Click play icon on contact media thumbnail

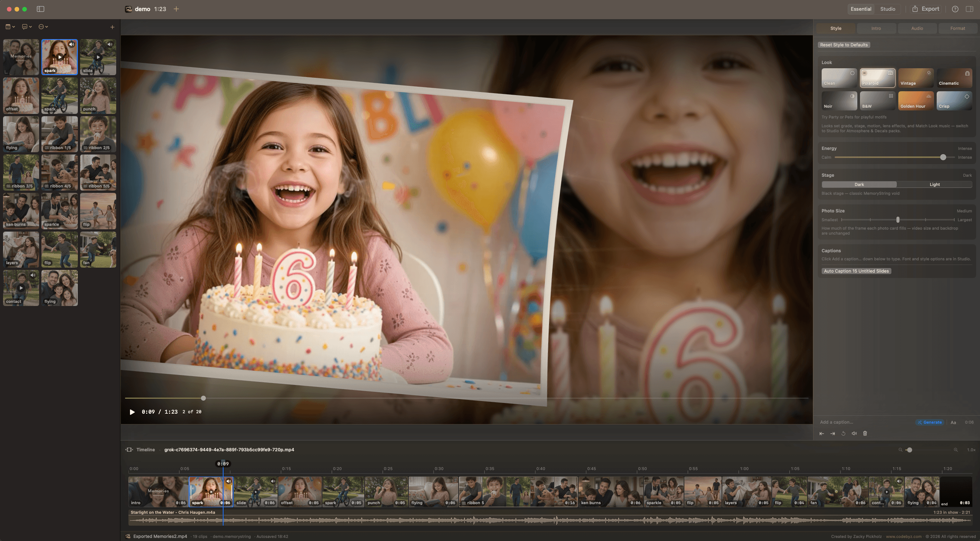pyautogui.click(x=21, y=288)
